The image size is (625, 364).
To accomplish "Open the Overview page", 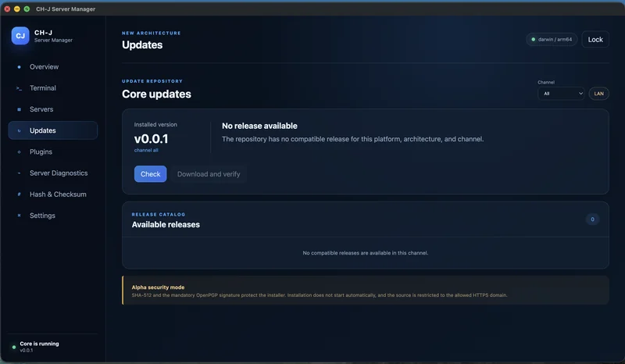I will pyautogui.click(x=52, y=67).
